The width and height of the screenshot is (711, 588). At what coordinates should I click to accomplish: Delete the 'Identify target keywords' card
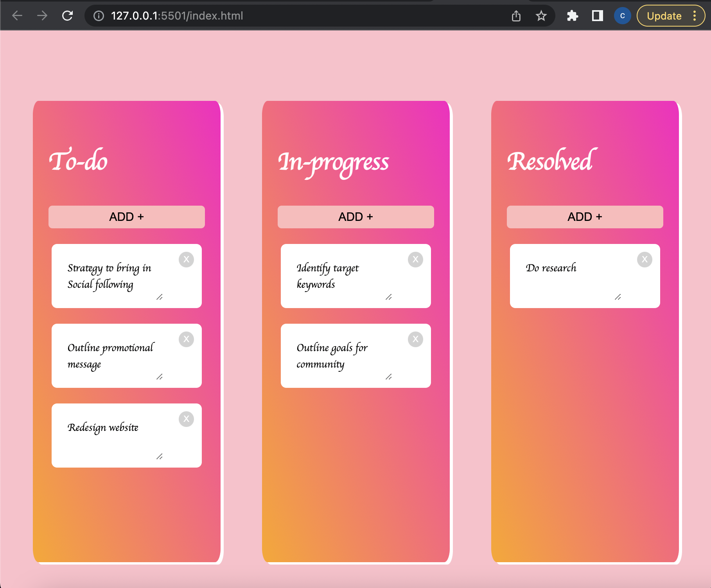(x=416, y=259)
